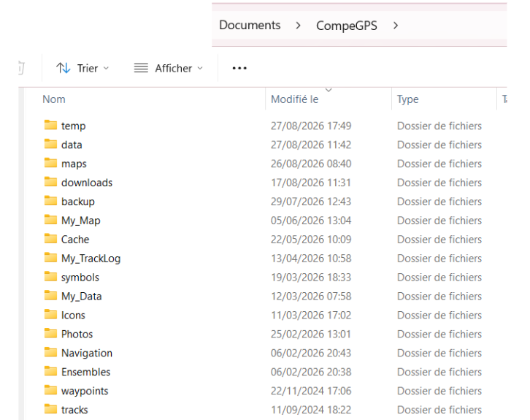Click the folder name waypoints
530x420 pixels.
coord(85,392)
